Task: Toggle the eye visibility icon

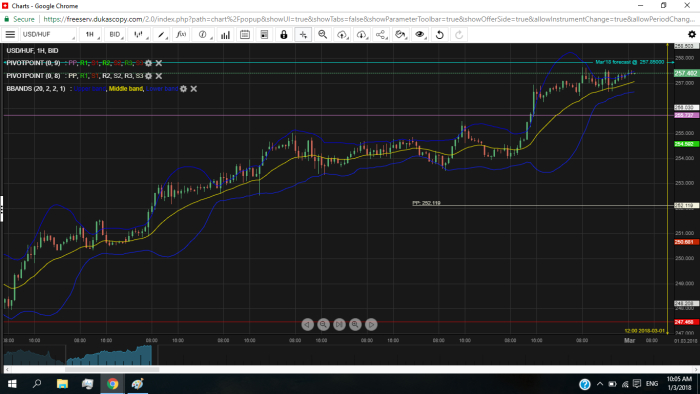Action: [x=420, y=34]
